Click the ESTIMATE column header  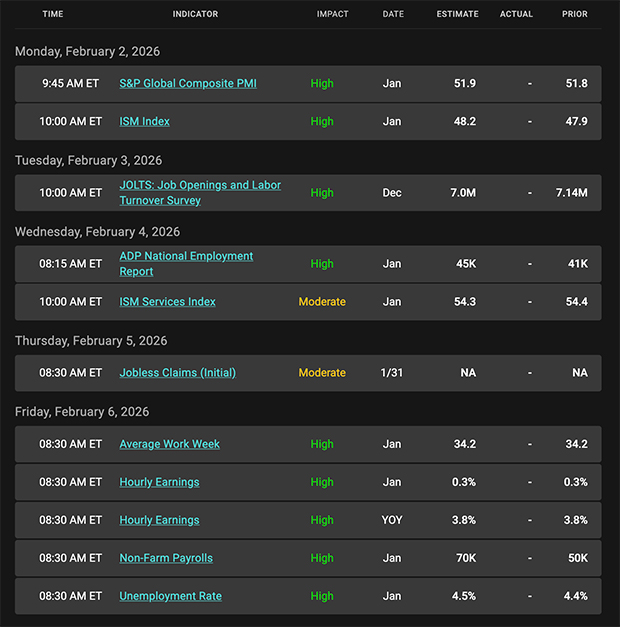tap(458, 15)
